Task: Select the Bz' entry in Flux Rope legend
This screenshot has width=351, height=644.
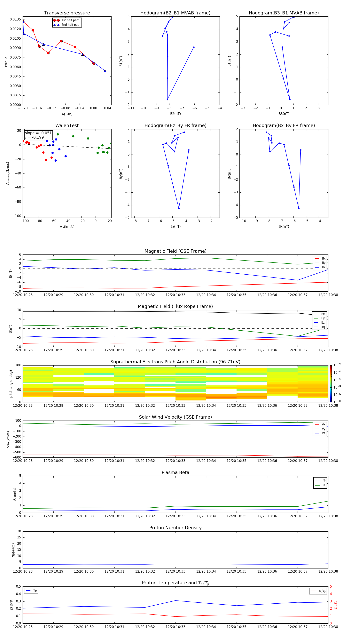Action: click(320, 323)
